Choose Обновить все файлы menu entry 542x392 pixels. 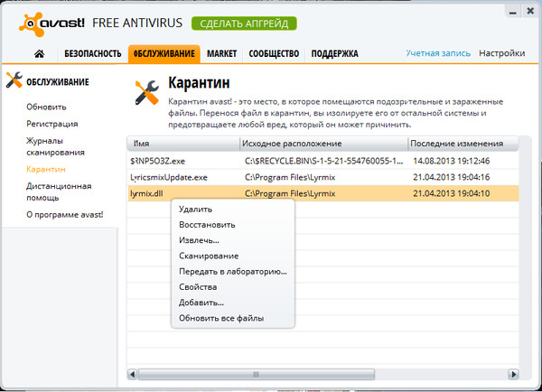click(221, 318)
